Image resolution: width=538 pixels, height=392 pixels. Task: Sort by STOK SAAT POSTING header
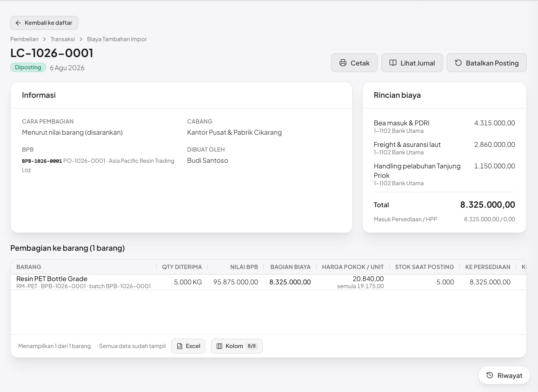(424, 267)
